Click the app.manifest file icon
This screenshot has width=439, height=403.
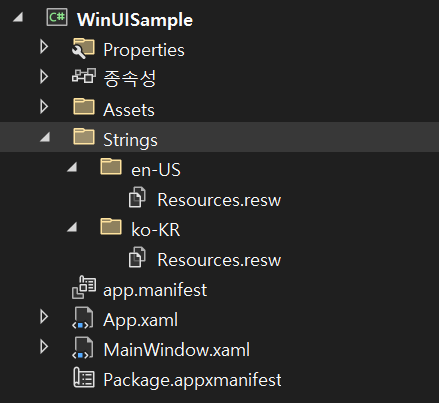(x=84, y=287)
